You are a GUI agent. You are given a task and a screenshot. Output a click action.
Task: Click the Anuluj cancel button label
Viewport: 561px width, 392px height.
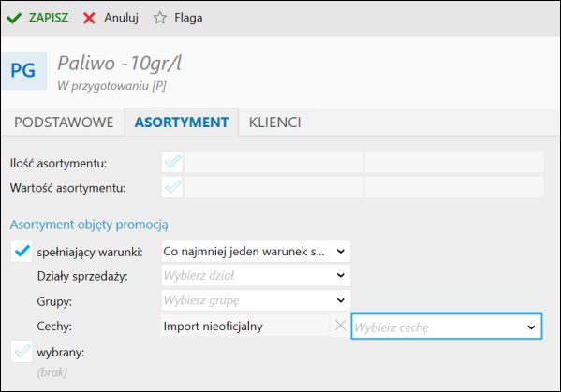122,18
